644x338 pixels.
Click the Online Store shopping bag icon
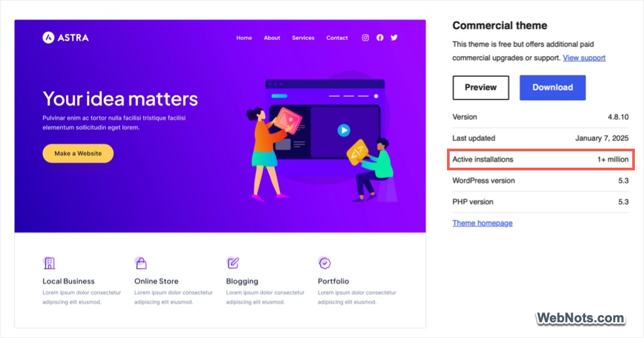click(x=141, y=263)
